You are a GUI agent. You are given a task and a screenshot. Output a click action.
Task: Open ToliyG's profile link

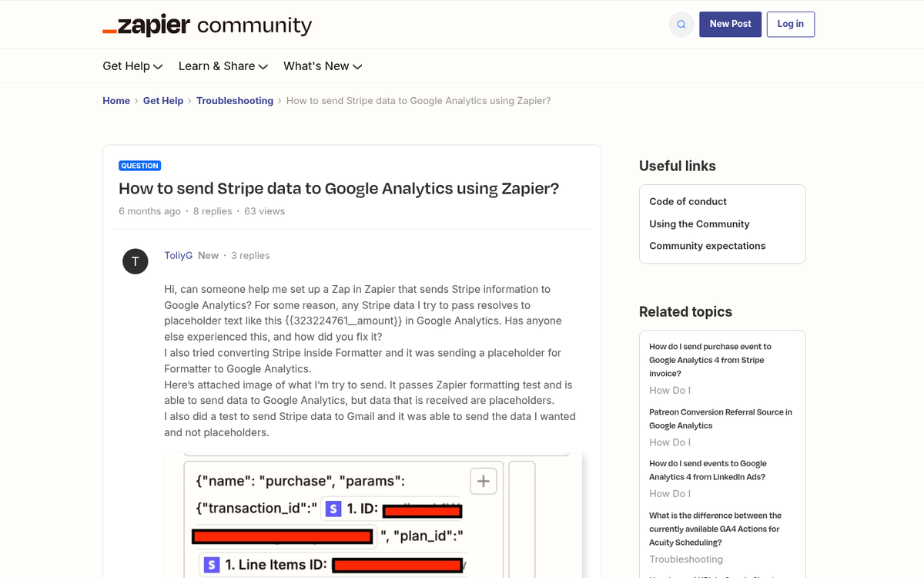(178, 255)
